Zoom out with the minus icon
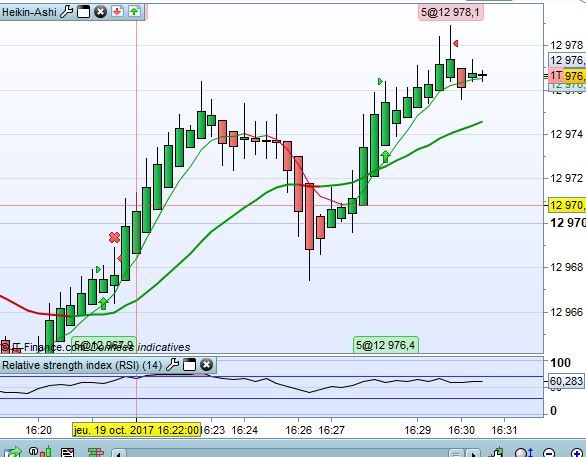This screenshot has width=586, height=457. (x=548, y=453)
